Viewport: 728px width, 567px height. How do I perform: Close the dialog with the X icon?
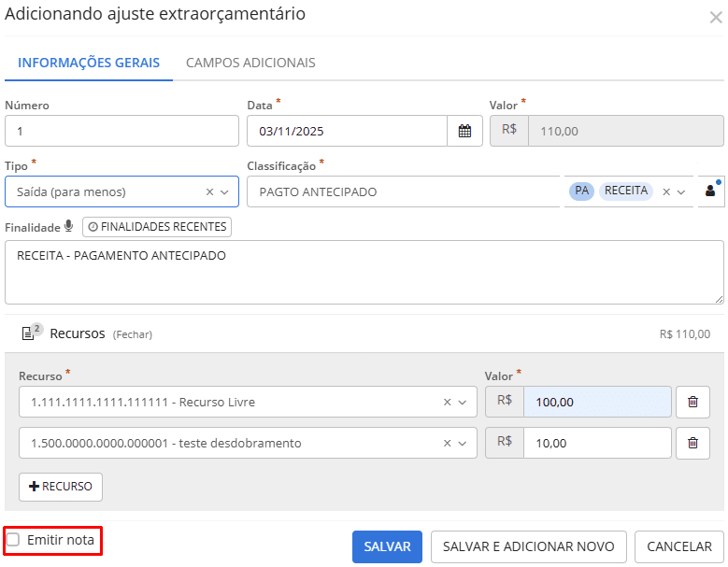[716, 18]
